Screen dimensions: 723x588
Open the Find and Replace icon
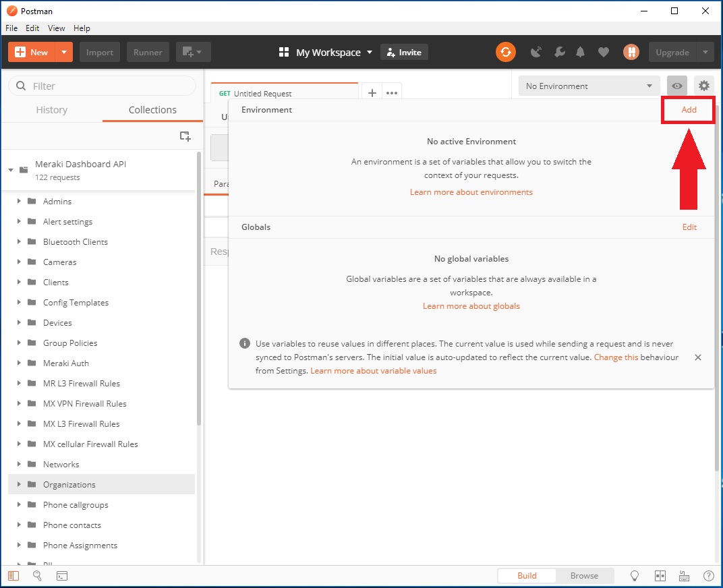38,576
